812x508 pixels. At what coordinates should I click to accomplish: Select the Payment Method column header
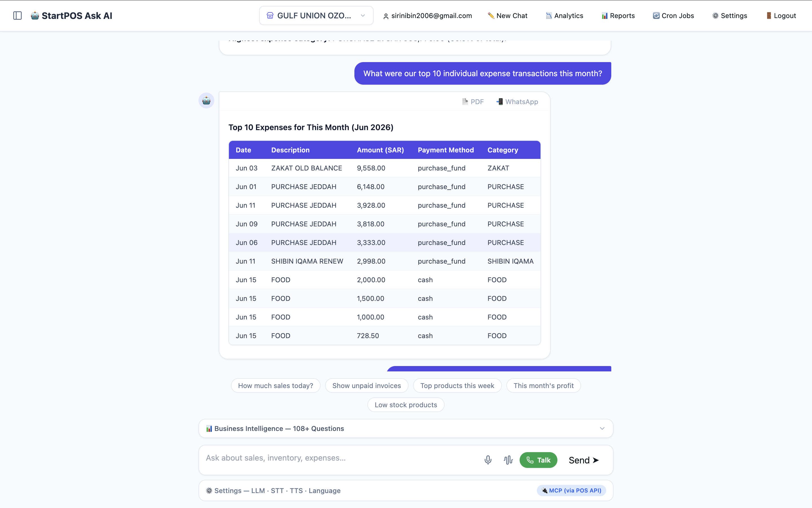tap(445, 150)
